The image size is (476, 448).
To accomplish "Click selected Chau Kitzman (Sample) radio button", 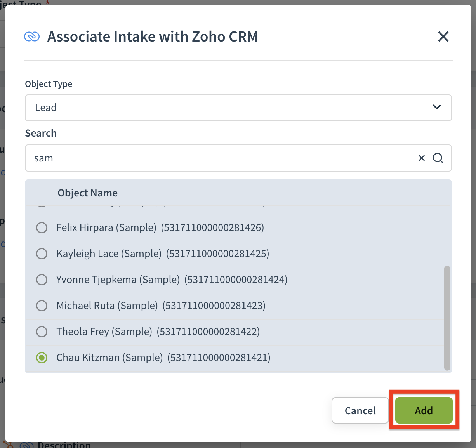I will tap(42, 358).
